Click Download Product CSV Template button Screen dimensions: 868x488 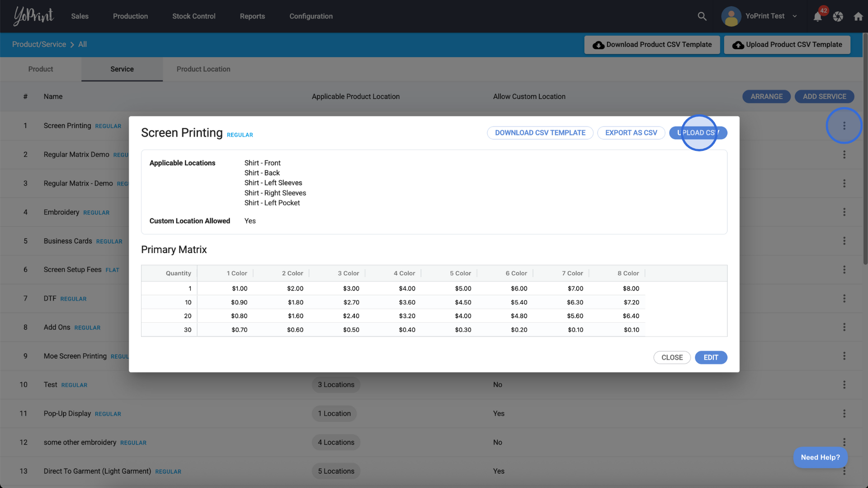point(652,45)
